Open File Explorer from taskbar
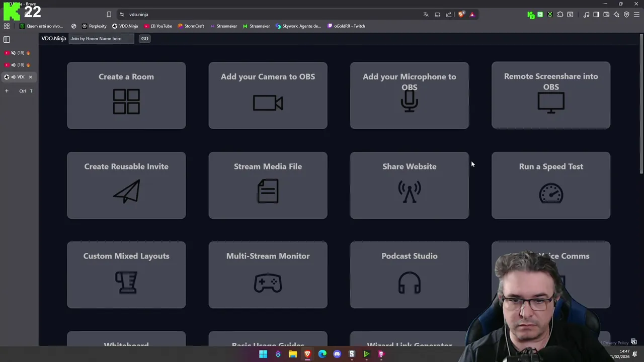 click(x=292, y=354)
